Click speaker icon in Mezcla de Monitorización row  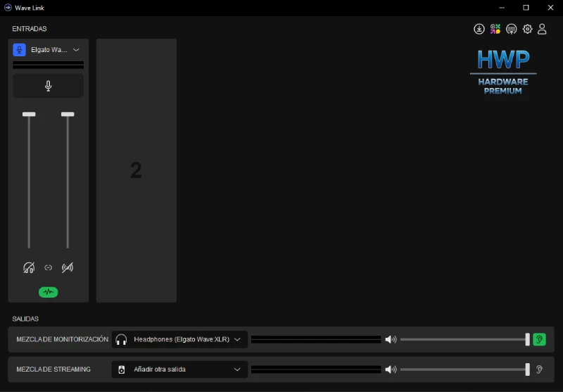(x=391, y=339)
